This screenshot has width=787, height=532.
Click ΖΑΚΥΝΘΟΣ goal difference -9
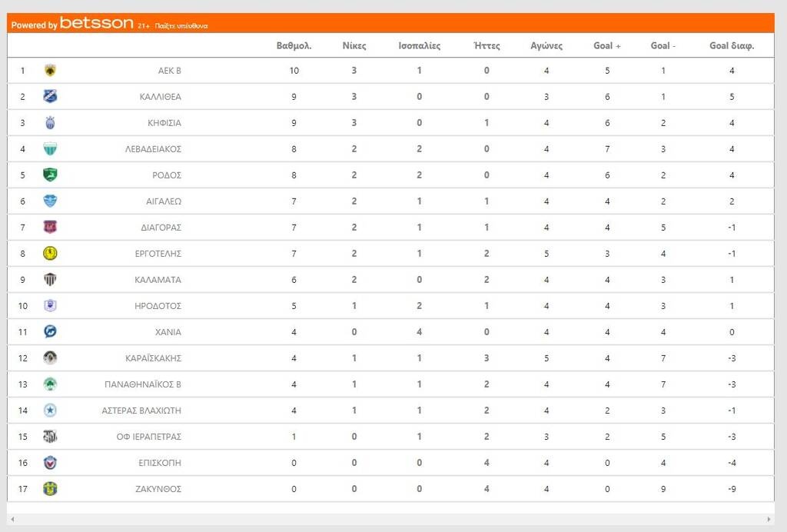[732, 488]
